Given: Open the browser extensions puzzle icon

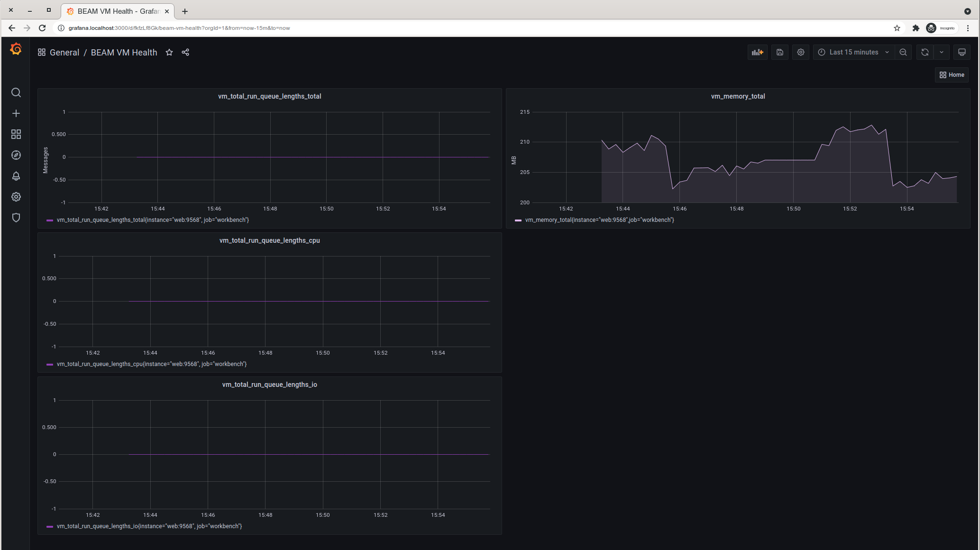Looking at the screenshot, I should 916,28.
